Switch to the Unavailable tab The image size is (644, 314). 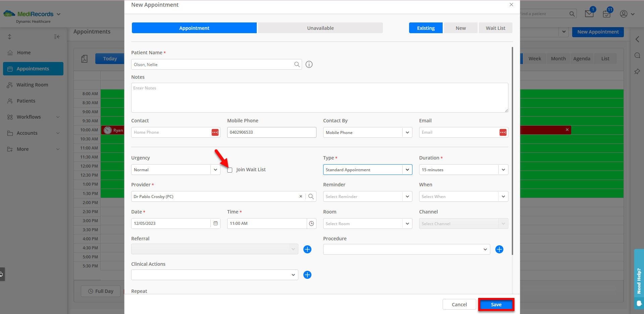pyautogui.click(x=320, y=28)
